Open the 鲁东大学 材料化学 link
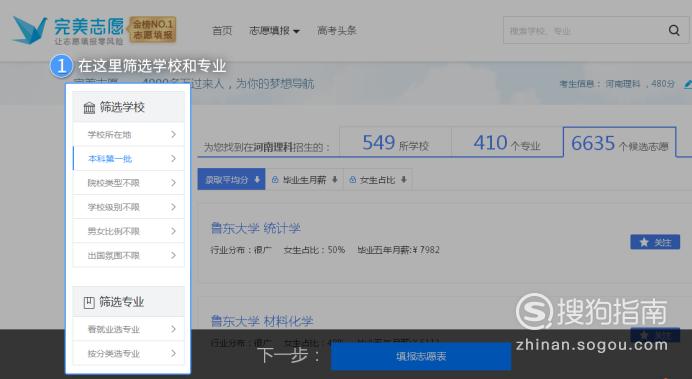 262,321
